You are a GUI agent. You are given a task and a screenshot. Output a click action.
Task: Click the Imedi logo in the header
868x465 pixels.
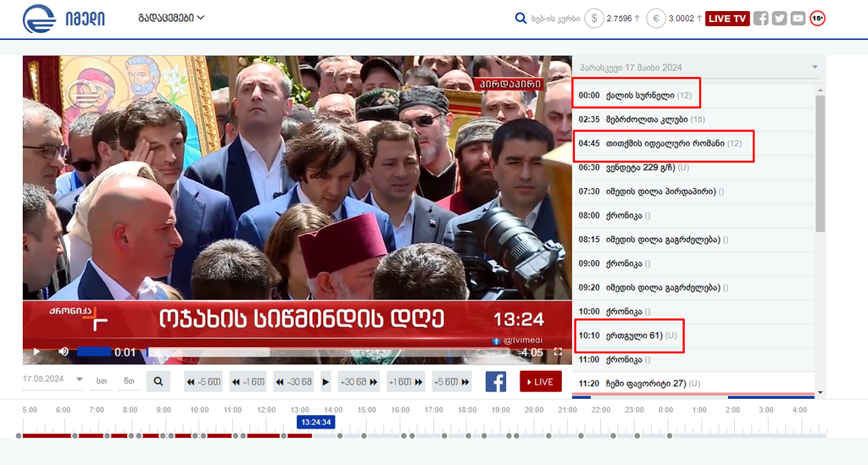coord(64,19)
